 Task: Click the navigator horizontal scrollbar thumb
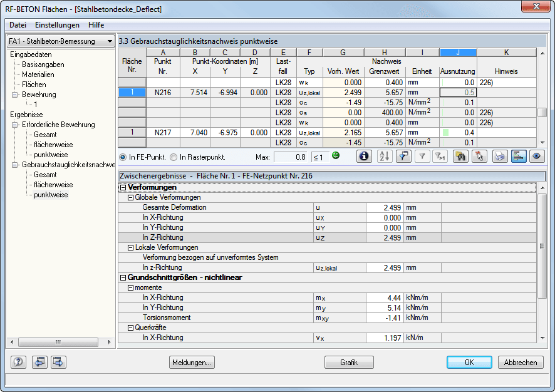coord(58,342)
